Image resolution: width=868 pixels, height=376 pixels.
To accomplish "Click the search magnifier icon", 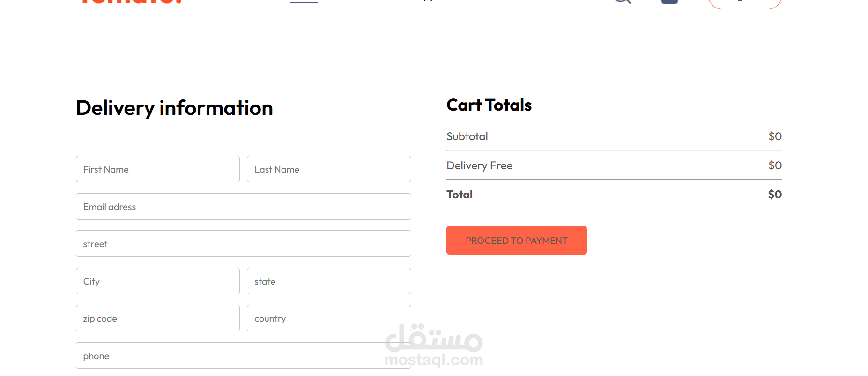I will click(623, 1).
